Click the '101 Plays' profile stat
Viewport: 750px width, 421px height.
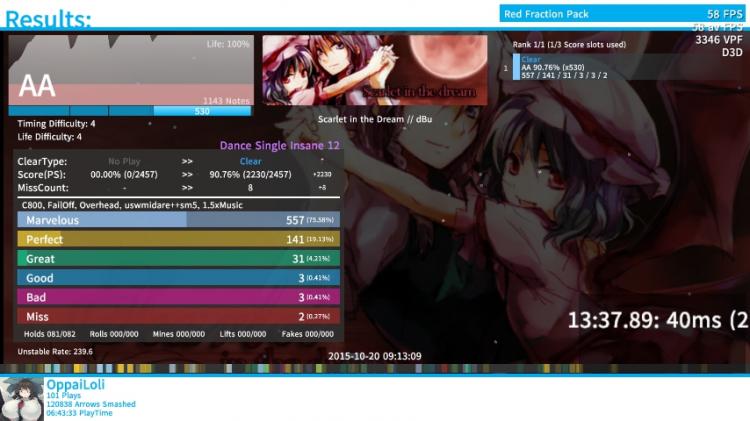64,396
